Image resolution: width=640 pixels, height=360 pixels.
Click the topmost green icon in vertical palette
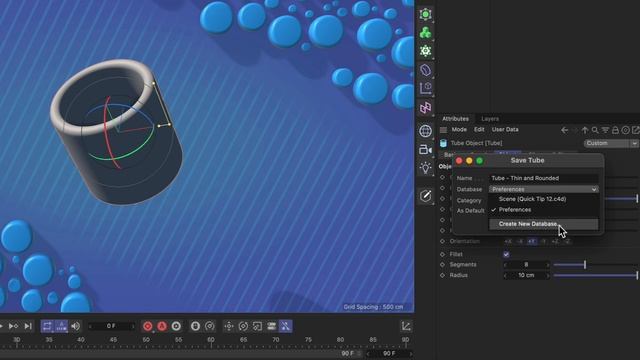click(x=426, y=14)
